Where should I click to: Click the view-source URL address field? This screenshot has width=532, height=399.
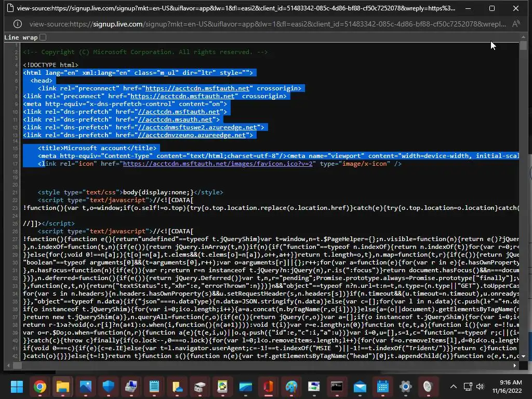point(268,24)
